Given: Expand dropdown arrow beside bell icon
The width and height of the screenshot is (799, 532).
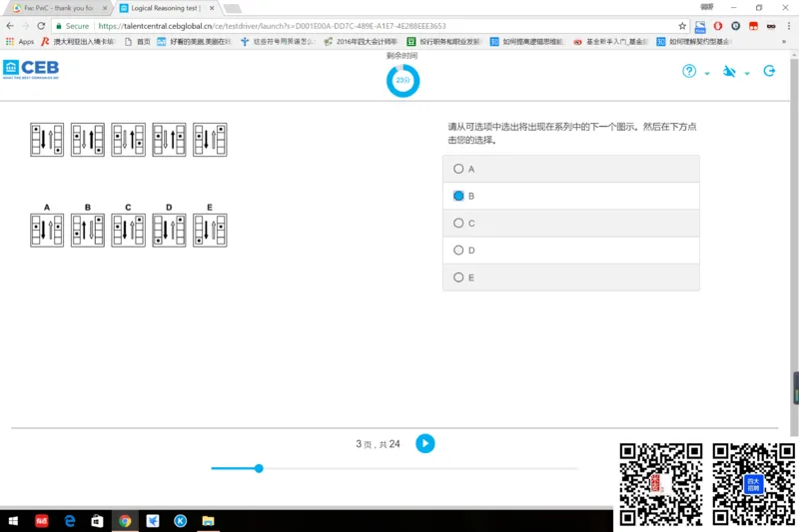Looking at the screenshot, I should click(746, 74).
